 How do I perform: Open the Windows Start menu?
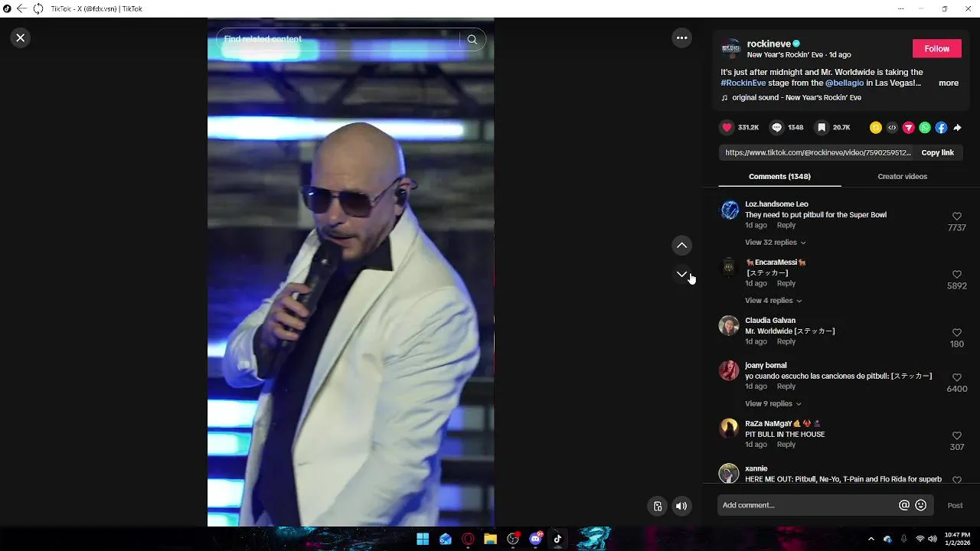click(x=423, y=539)
